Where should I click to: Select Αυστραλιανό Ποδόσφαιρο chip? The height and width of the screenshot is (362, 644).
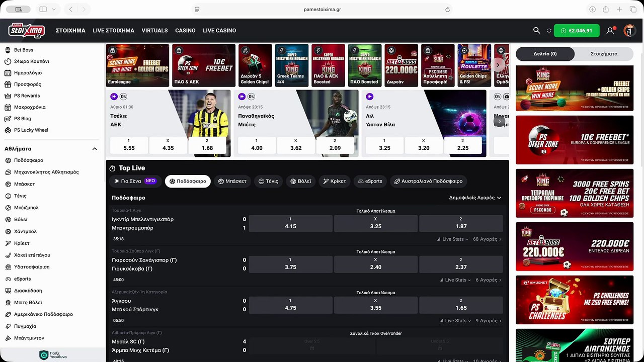[x=428, y=181]
